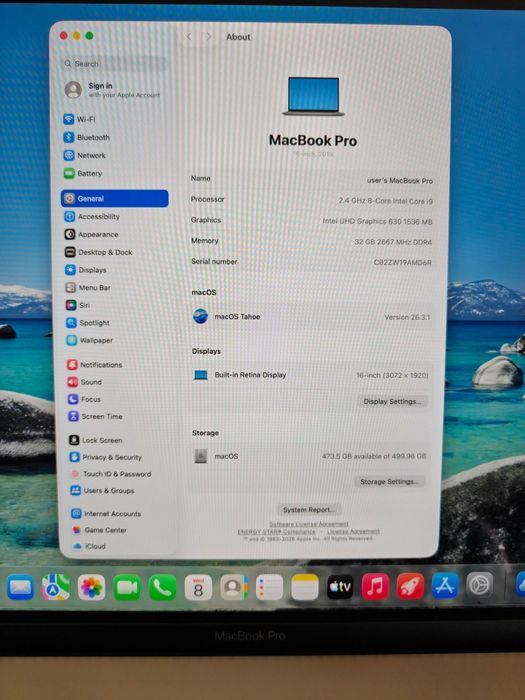Image resolution: width=525 pixels, height=700 pixels.
Task: Open Desktop & Dock settings
Action: (99, 252)
